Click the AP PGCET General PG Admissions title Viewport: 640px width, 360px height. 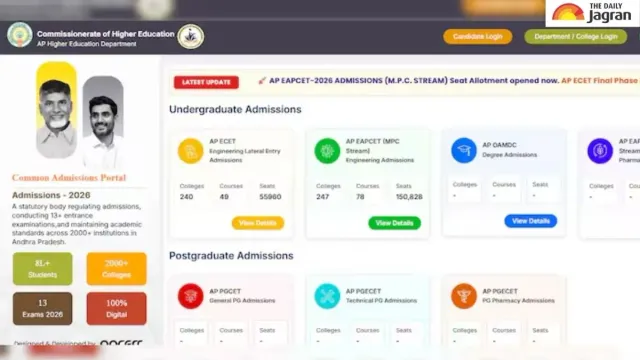(x=242, y=296)
